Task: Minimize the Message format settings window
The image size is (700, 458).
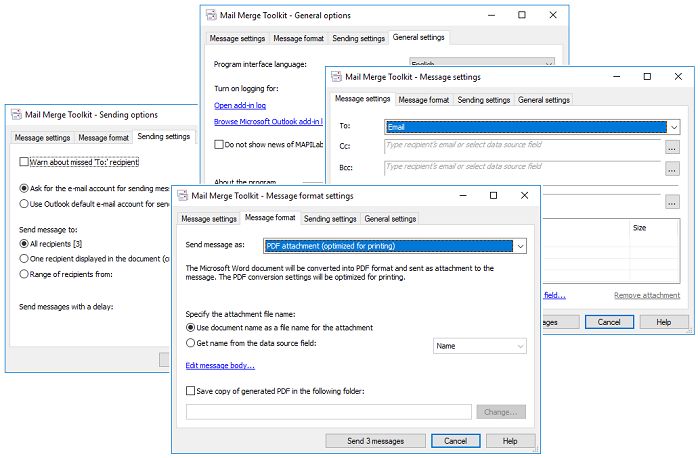Action: point(463,196)
